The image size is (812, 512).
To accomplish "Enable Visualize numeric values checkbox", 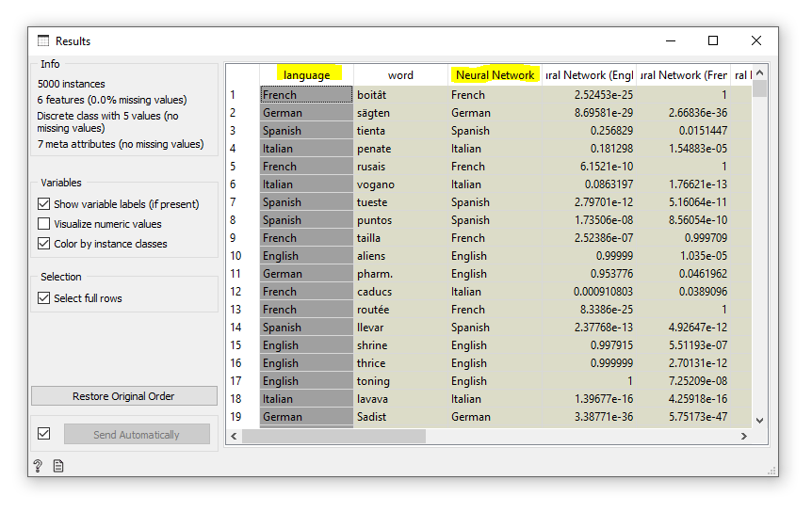I will coord(44,224).
